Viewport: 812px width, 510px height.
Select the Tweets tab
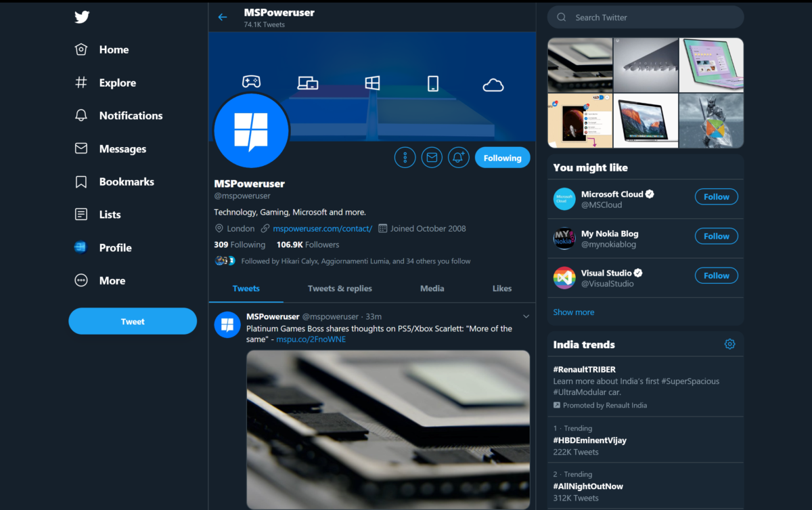point(246,289)
